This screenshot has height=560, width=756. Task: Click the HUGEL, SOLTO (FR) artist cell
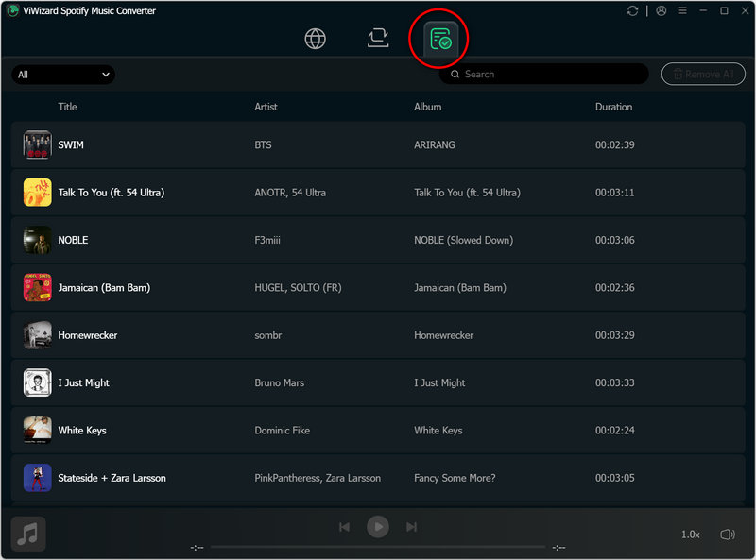click(x=298, y=288)
